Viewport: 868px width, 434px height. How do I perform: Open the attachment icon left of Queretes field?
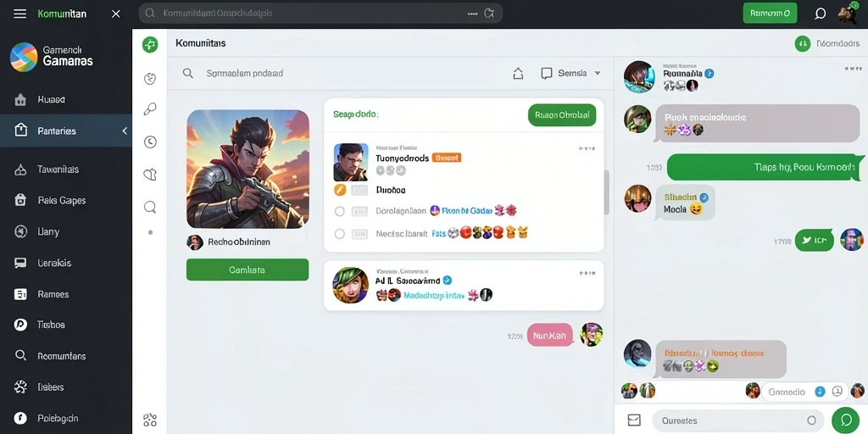pos(634,420)
